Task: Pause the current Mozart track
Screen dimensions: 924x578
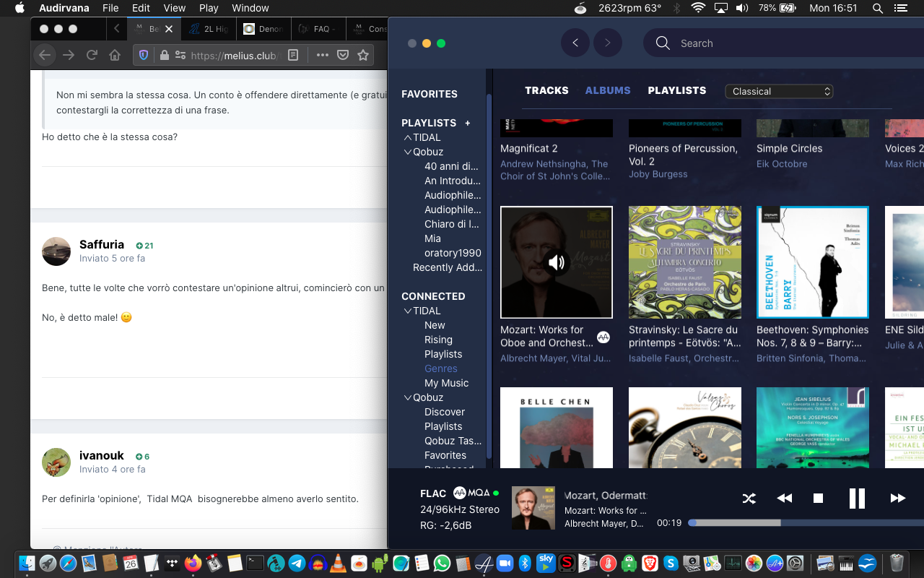Action: 857,499
